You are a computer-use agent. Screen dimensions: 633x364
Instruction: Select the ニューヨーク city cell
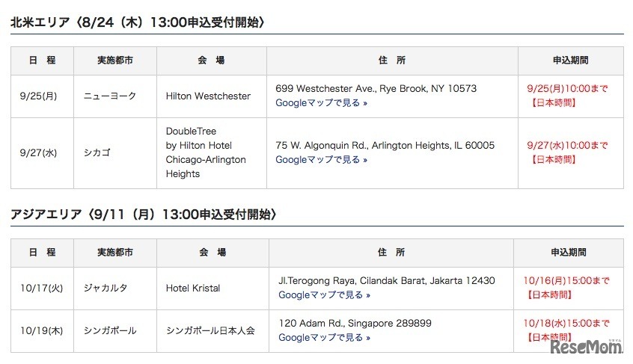click(109, 96)
